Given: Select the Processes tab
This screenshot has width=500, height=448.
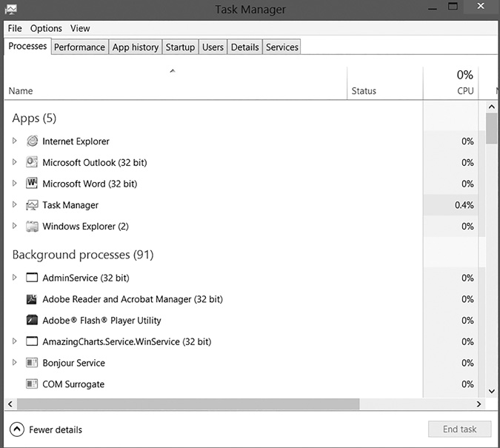Looking at the screenshot, I should [x=27, y=46].
